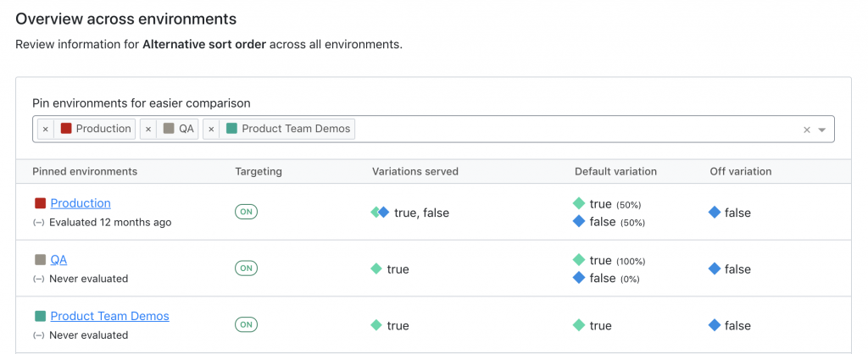Screen dimensions: 868x354
Task: Click inside the pin environments input field
Action: tap(576, 129)
